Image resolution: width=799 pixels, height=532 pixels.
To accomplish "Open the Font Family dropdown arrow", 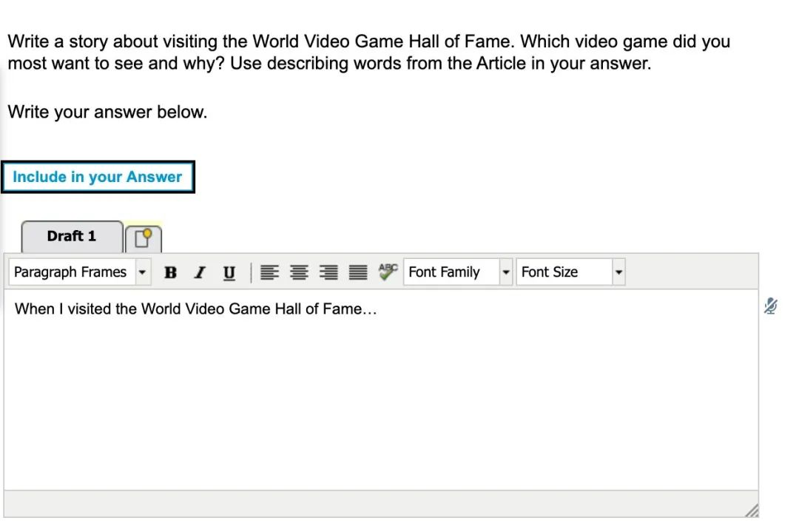I will (506, 272).
